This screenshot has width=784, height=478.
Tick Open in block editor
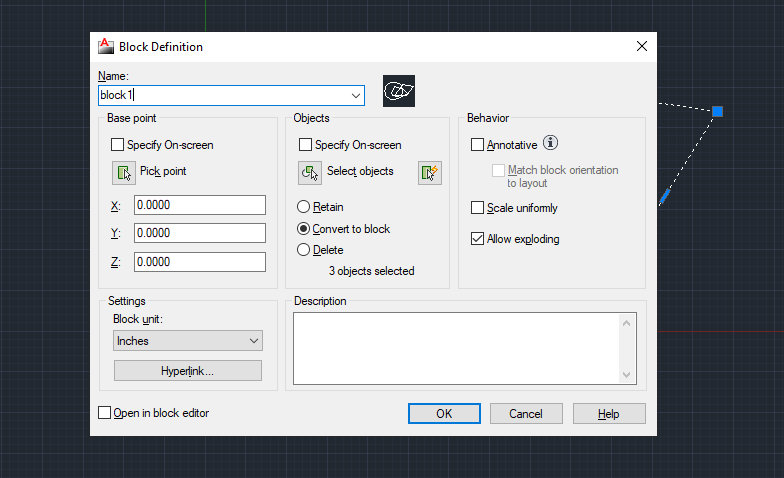pyautogui.click(x=105, y=413)
